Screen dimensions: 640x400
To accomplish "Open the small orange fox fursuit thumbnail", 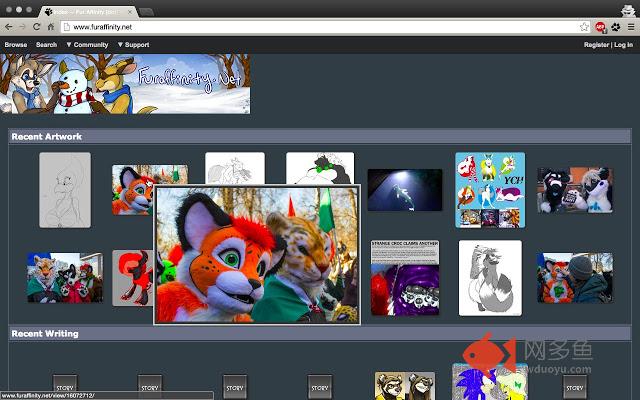I will 133,190.
